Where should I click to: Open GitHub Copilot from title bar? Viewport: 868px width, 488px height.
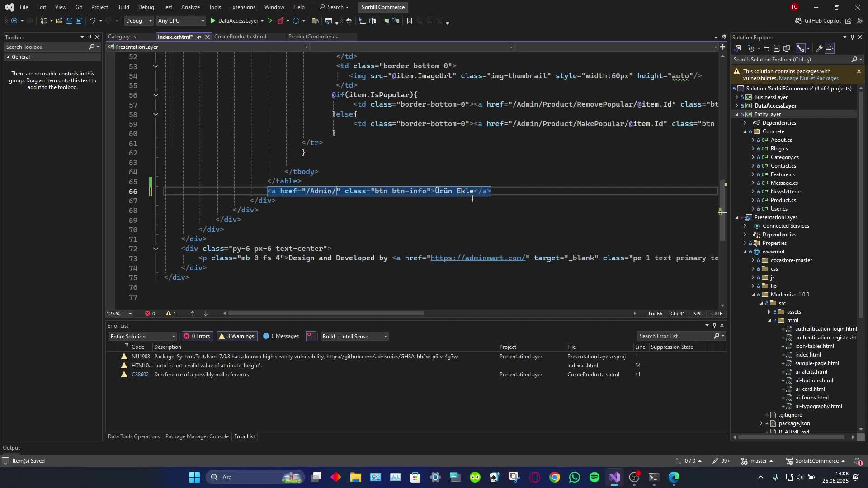(817, 21)
